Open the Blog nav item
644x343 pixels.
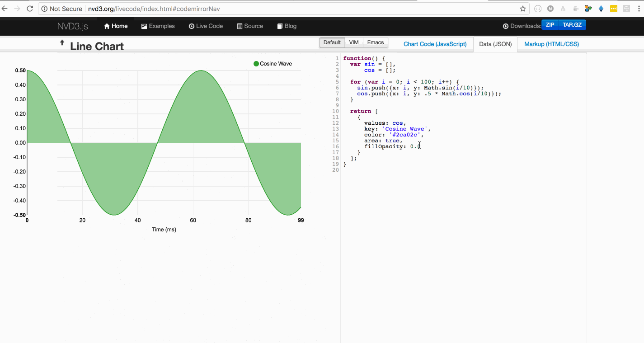287,26
